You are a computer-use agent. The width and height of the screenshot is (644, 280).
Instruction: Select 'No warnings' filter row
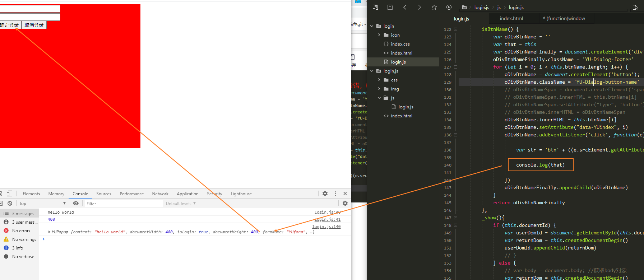coord(19,239)
